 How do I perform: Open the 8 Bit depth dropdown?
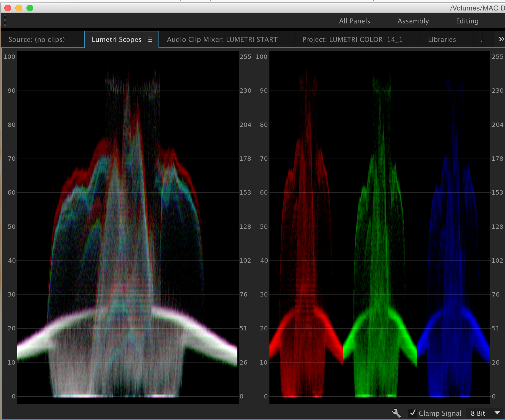tap(485, 413)
